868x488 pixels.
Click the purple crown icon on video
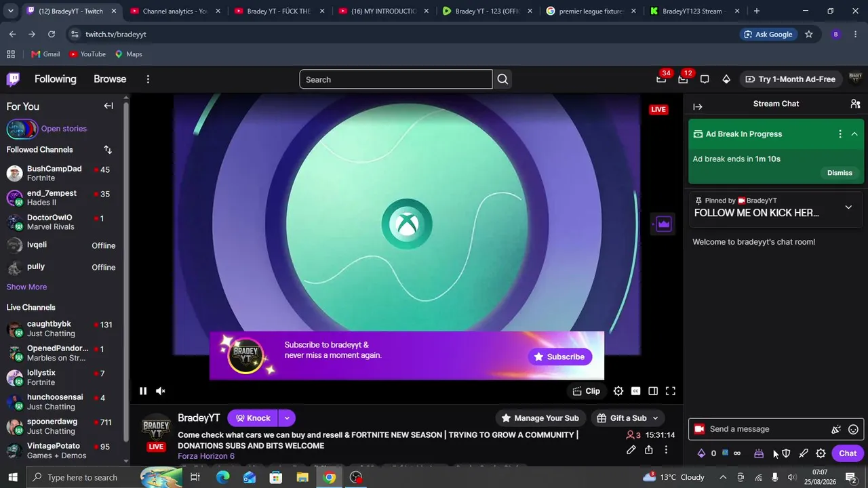663,224
